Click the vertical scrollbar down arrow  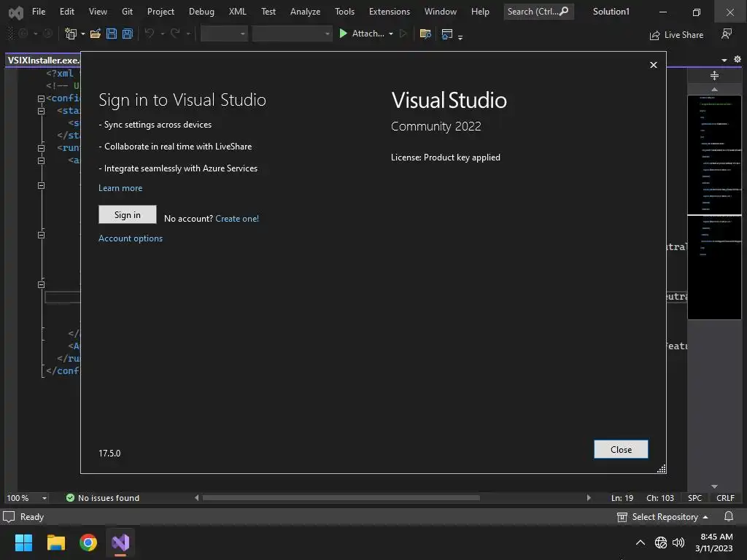(714, 486)
